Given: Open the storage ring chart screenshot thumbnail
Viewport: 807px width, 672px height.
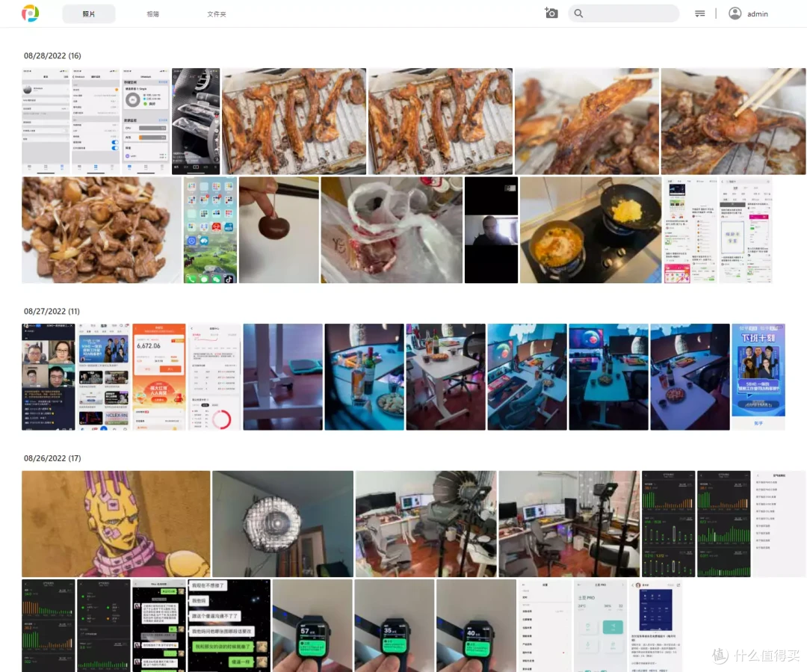Looking at the screenshot, I should (x=146, y=121).
